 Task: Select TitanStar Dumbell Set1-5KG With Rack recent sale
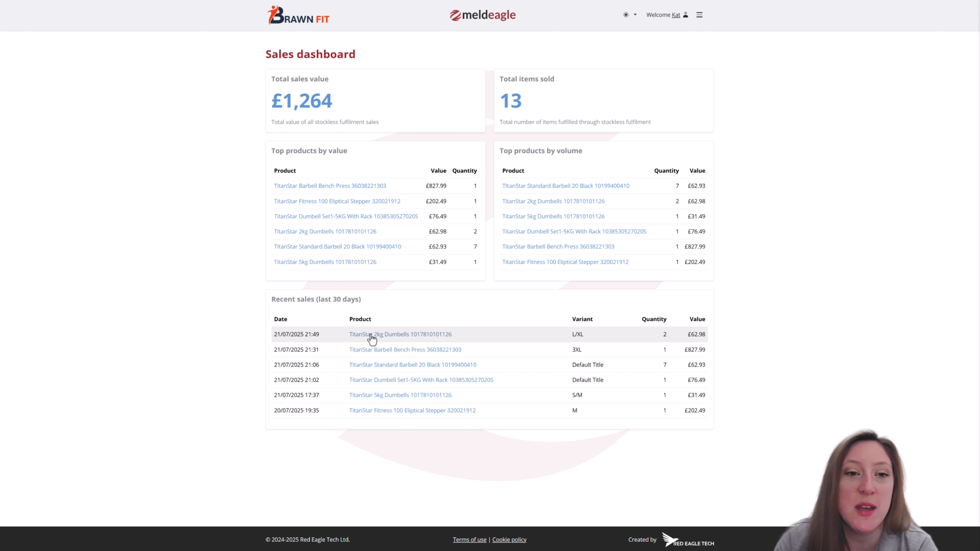[x=421, y=380]
